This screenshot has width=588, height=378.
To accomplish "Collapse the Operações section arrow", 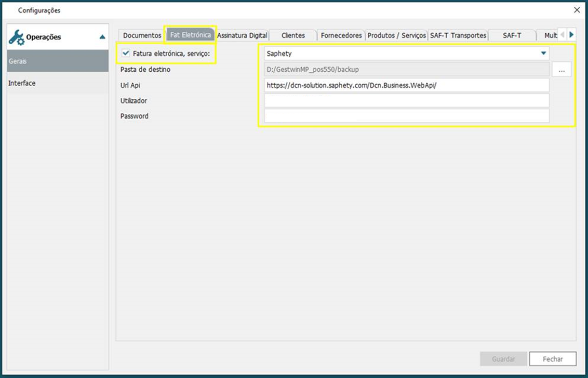I will tap(102, 37).
